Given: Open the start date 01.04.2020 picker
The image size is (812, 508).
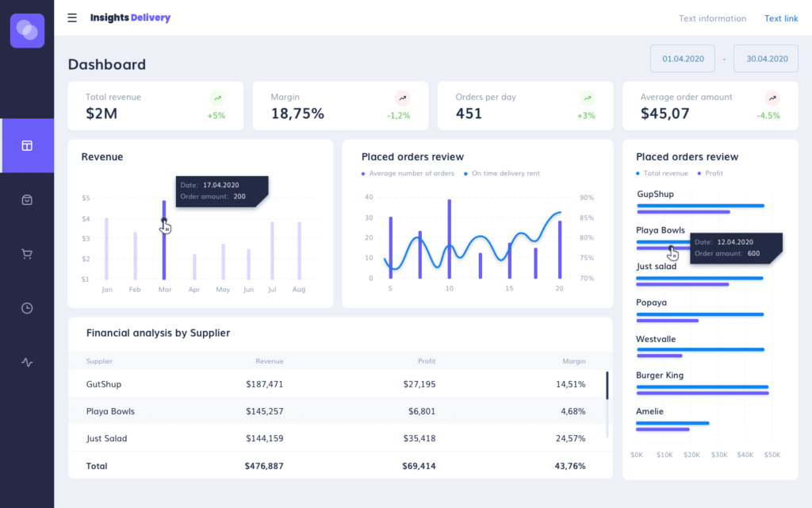Looking at the screenshot, I should tap(683, 59).
